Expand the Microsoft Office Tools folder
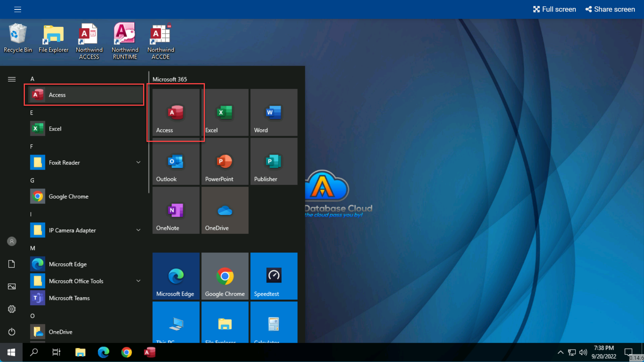Image resolution: width=644 pixels, height=362 pixels. tap(138, 281)
